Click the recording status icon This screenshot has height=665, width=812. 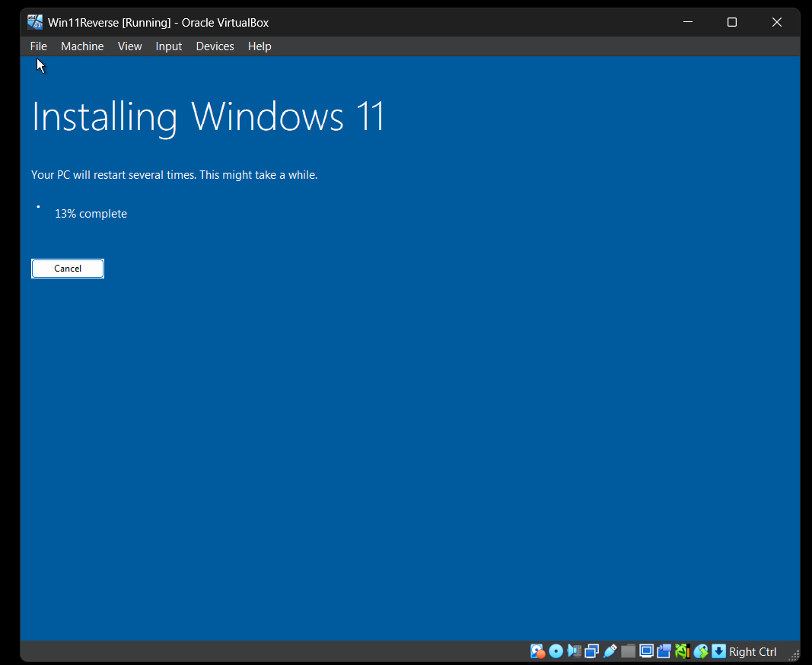pos(664,651)
